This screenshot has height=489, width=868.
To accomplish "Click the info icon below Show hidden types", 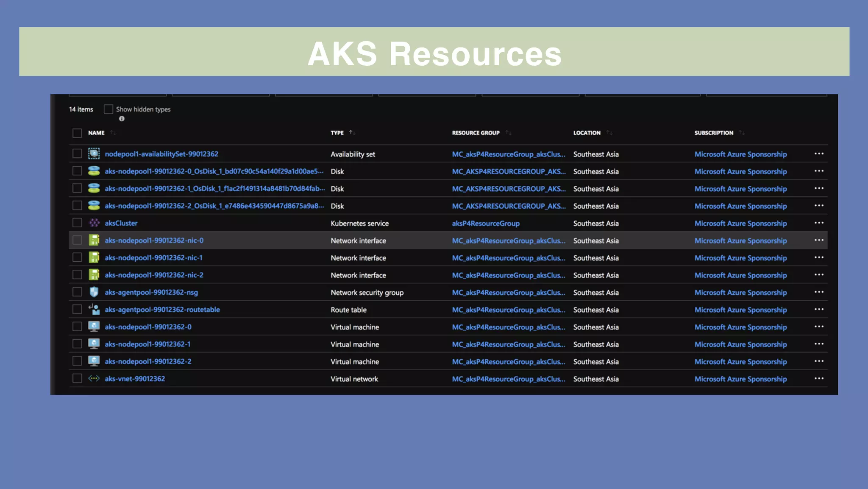I will (x=122, y=119).
